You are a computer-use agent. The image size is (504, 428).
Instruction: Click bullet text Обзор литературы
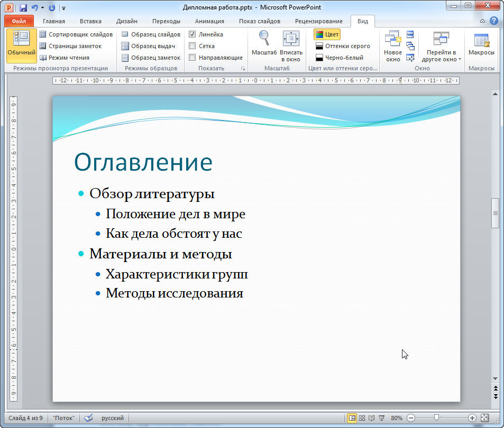(x=152, y=194)
